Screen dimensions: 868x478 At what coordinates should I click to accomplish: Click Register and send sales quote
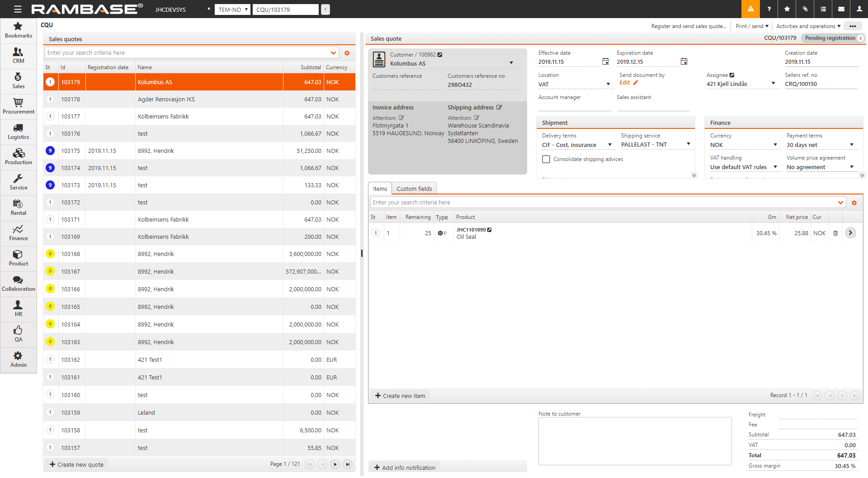[689, 26]
